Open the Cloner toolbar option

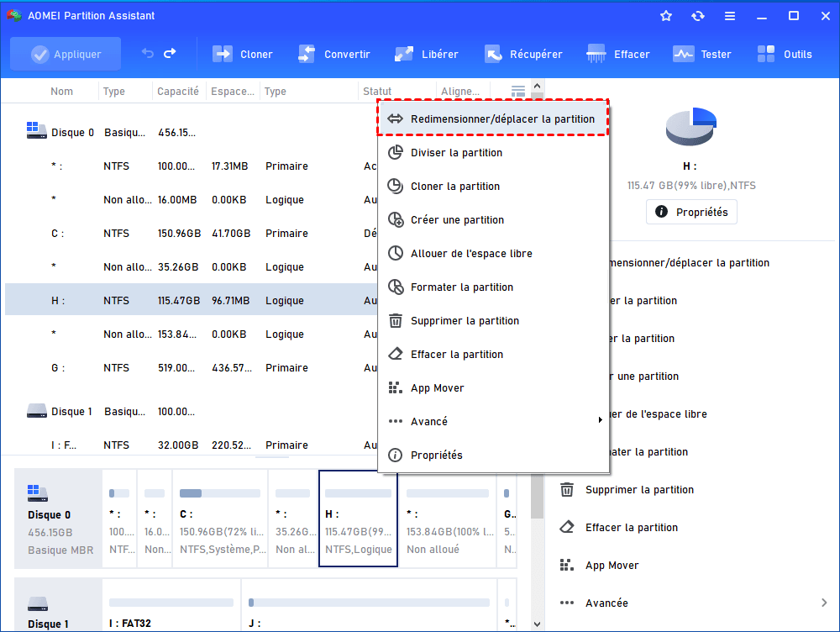point(243,54)
